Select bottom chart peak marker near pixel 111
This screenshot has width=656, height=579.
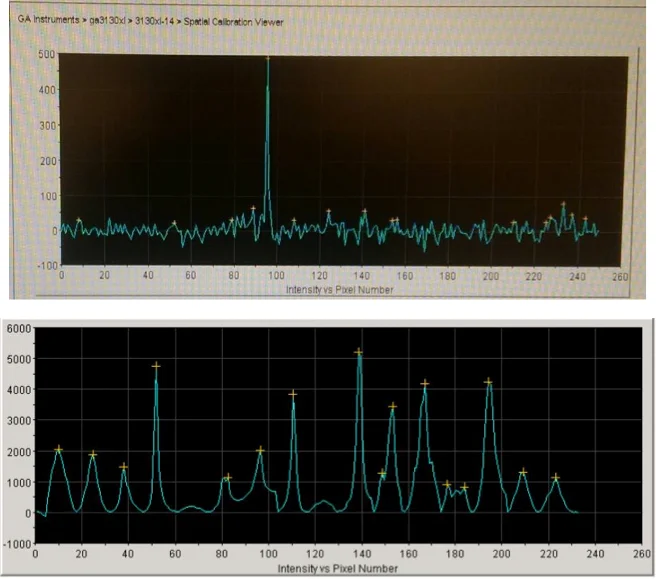293,394
